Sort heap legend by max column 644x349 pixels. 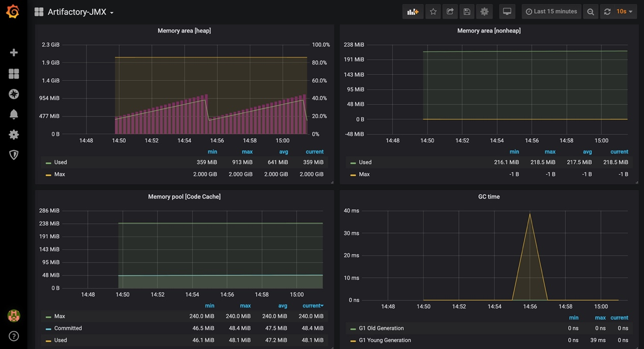(247, 152)
